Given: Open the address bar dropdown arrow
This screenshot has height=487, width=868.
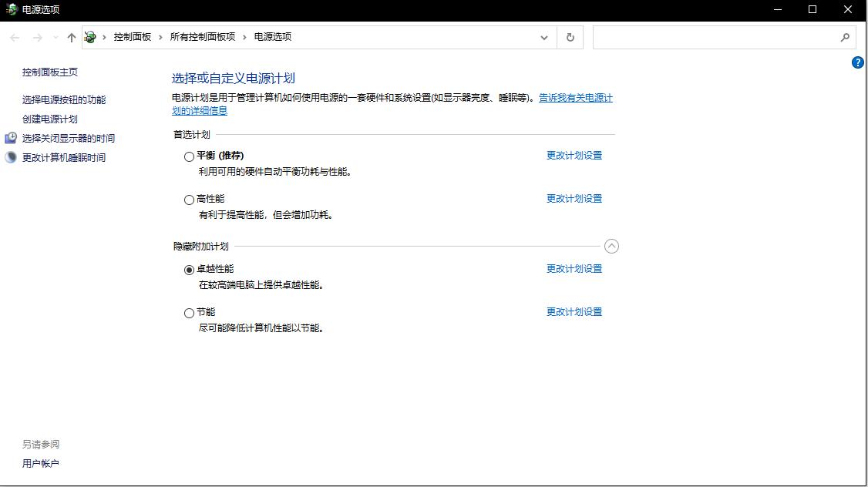Looking at the screenshot, I should pyautogui.click(x=543, y=37).
